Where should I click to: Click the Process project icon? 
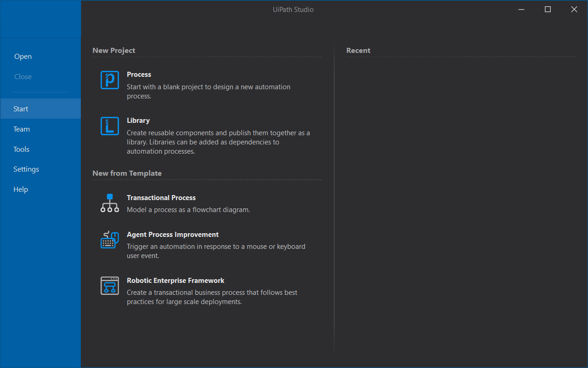coord(110,80)
